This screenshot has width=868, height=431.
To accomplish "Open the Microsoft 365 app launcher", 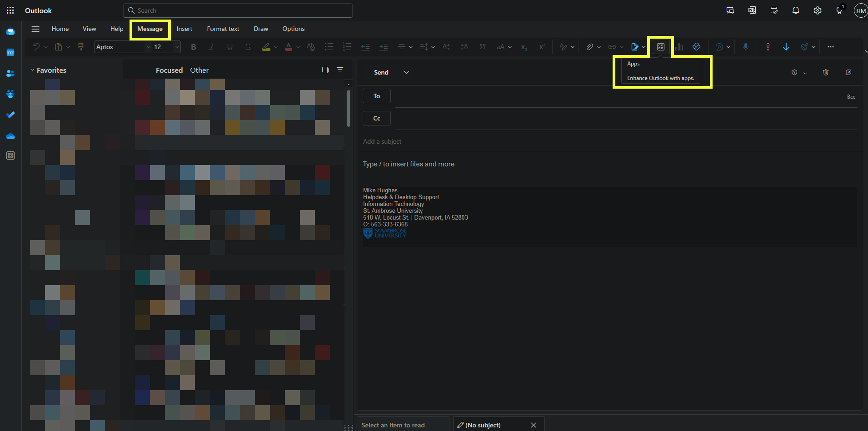I will (x=10, y=10).
